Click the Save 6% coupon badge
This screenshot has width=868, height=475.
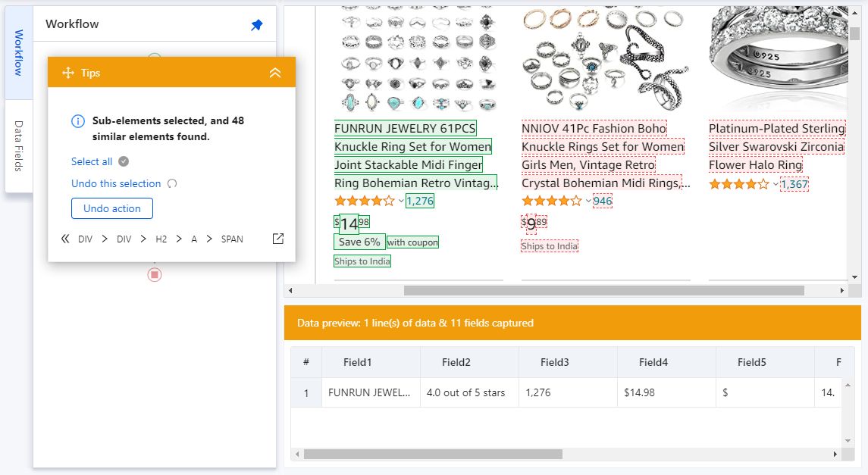pos(359,242)
